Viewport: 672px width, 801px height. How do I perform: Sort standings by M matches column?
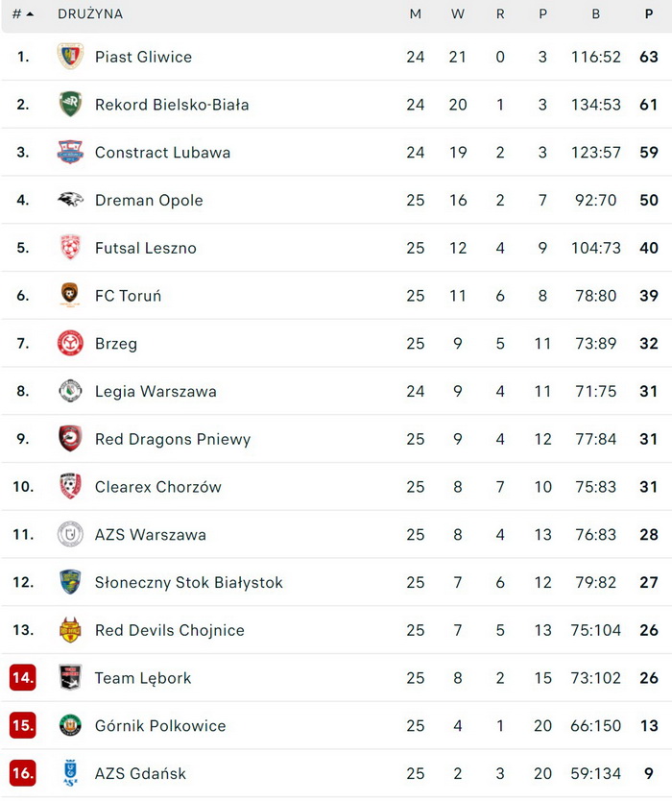(x=415, y=14)
